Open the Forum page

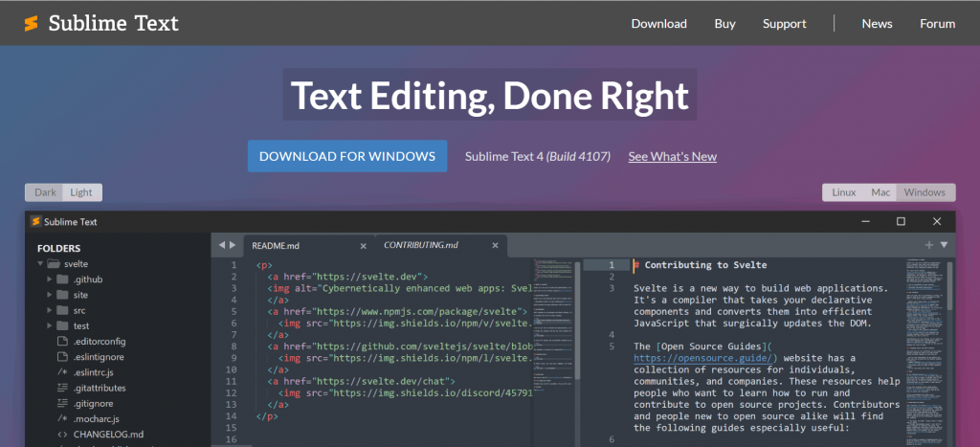938,24
